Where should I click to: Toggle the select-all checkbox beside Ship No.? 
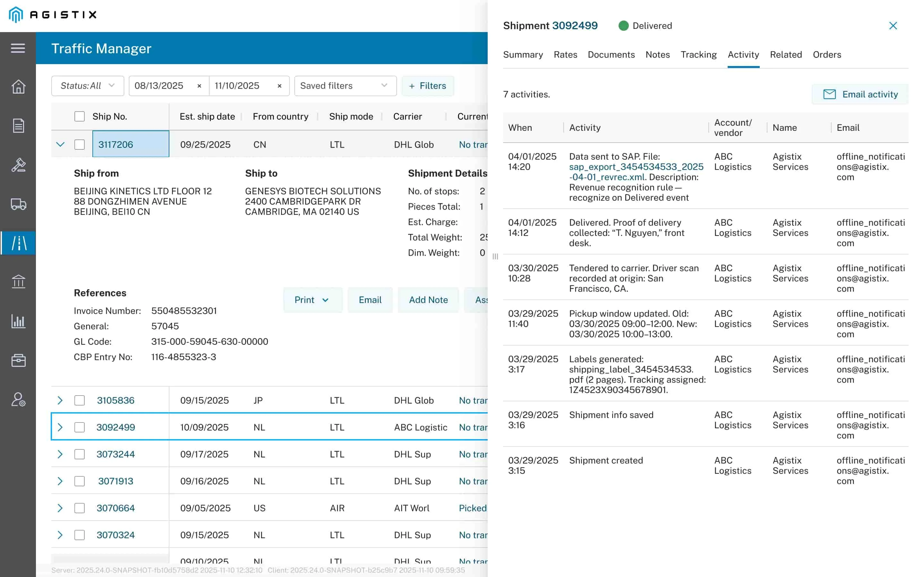80,116
